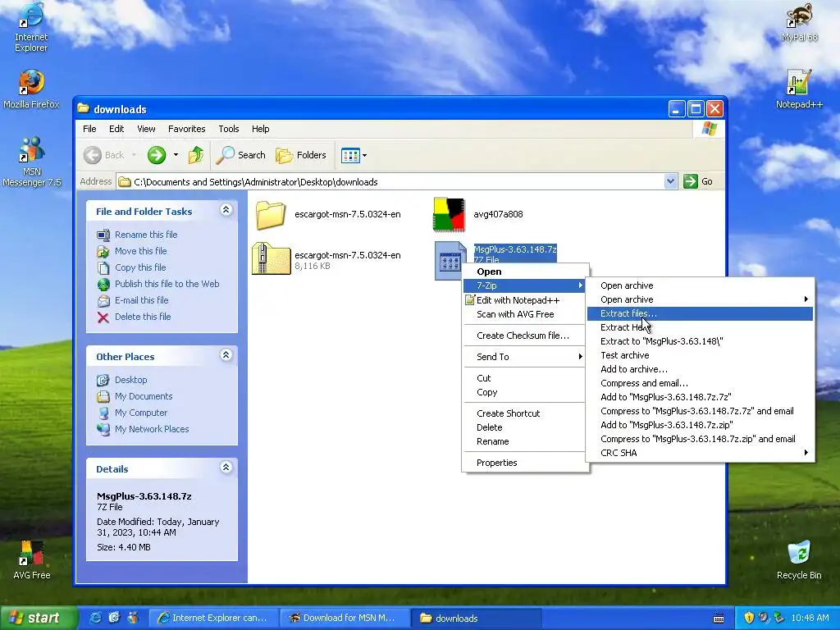
Task: Choose Scan with AVG Free
Action: 525,314
